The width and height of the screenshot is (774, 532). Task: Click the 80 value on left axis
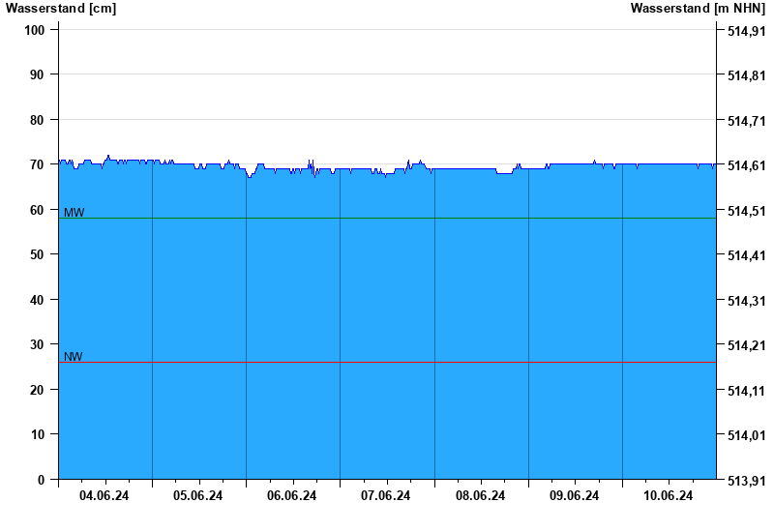click(x=37, y=120)
